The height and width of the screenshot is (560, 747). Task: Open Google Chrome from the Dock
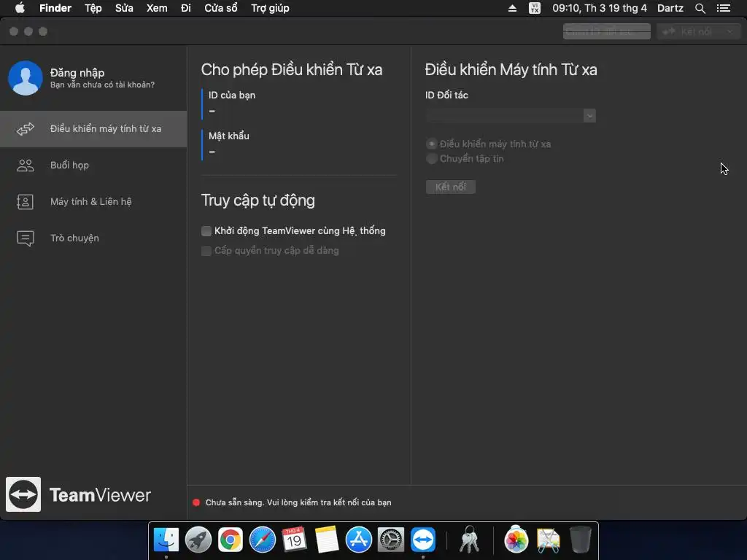tap(230, 540)
